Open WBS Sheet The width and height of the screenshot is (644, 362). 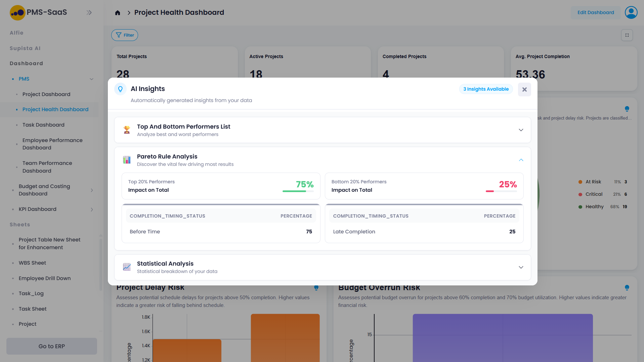click(x=32, y=263)
